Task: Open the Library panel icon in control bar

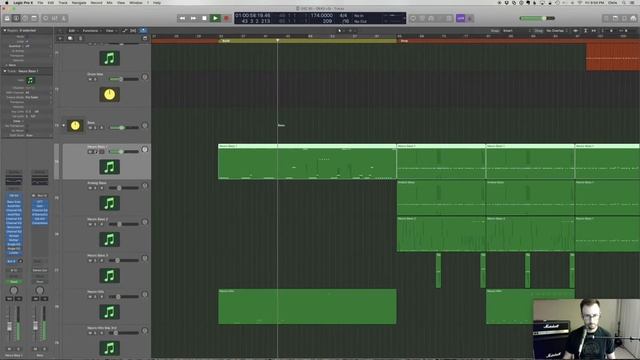Action: pos(7,18)
